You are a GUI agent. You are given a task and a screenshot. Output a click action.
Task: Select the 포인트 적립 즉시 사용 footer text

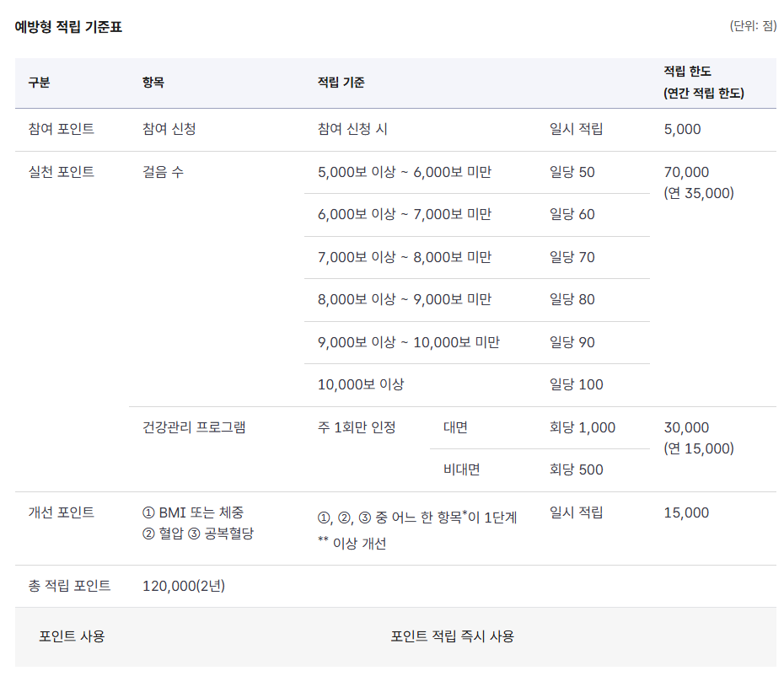coord(452,636)
